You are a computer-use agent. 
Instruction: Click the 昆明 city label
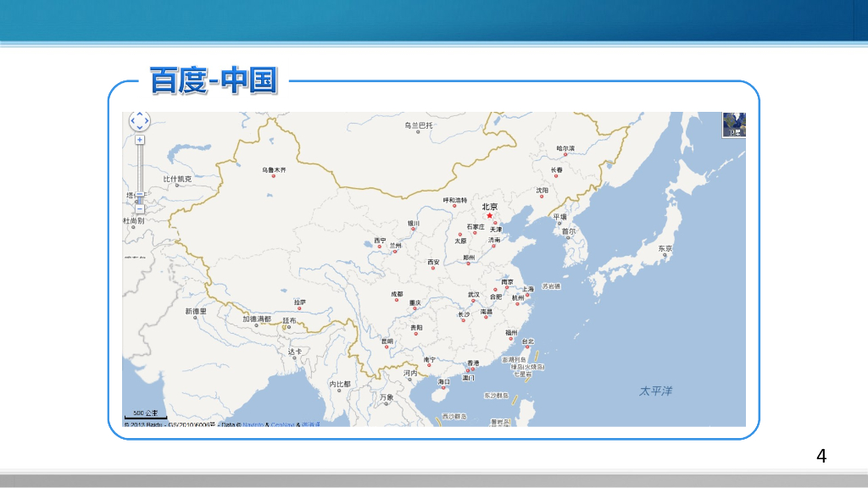(x=387, y=341)
